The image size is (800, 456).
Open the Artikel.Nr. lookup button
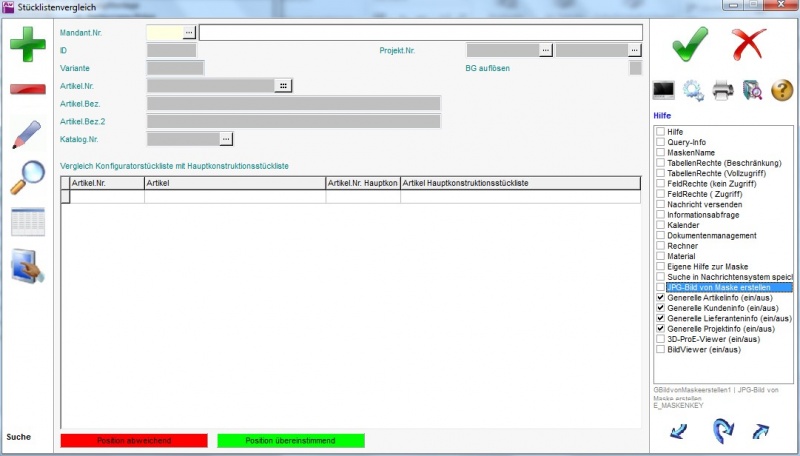(x=284, y=86)
